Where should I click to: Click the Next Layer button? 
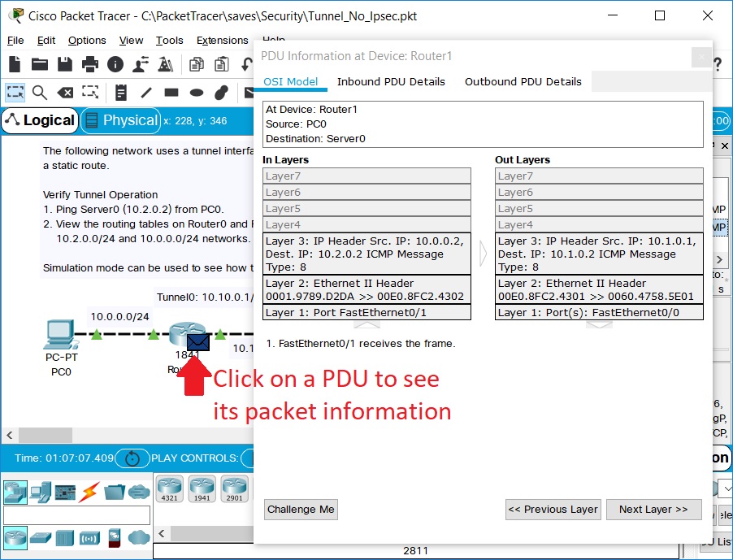(653, 510)
